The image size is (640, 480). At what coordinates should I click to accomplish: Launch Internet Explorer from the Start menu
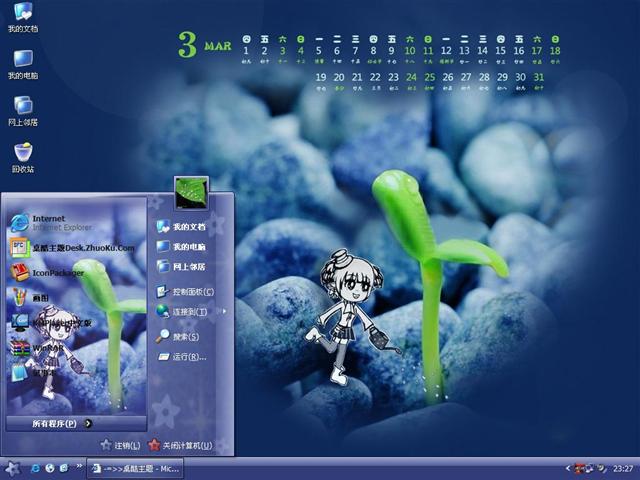coord(51,223)
